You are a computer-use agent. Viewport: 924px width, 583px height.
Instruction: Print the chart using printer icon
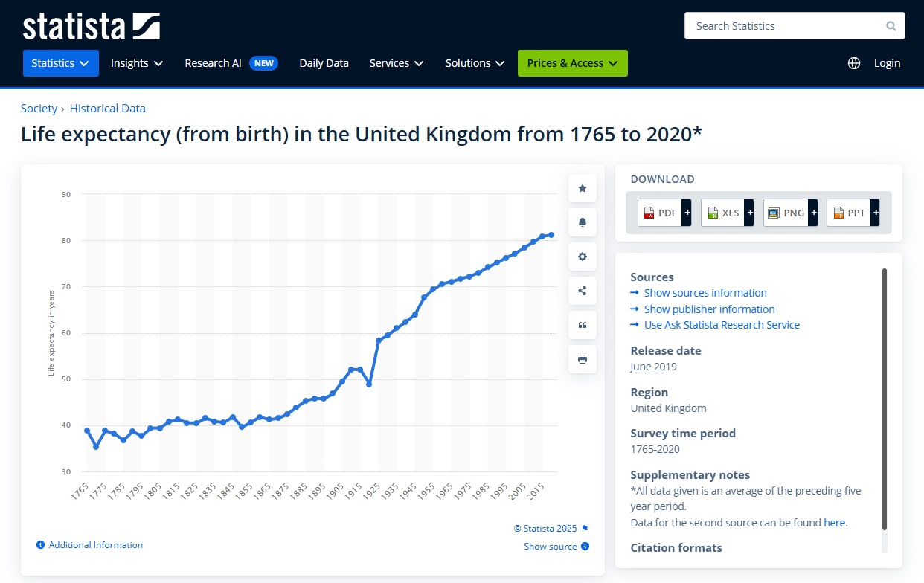(x=582, y=359)
